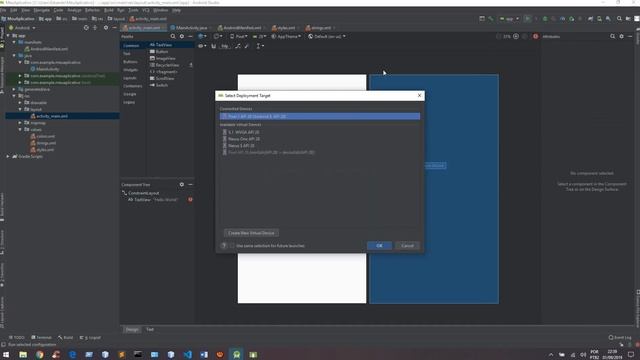Open the Default locale dropdown
The width and height of the screenshot is (640, 360).
[x=327, y=36]
